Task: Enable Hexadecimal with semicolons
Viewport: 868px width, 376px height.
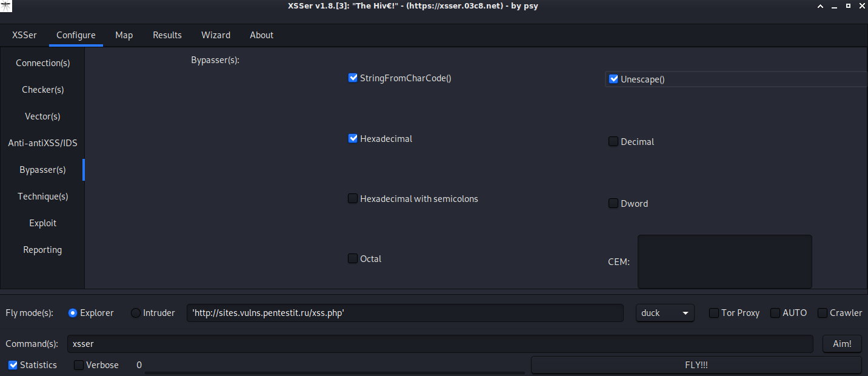Action: [x=353, y=198]
